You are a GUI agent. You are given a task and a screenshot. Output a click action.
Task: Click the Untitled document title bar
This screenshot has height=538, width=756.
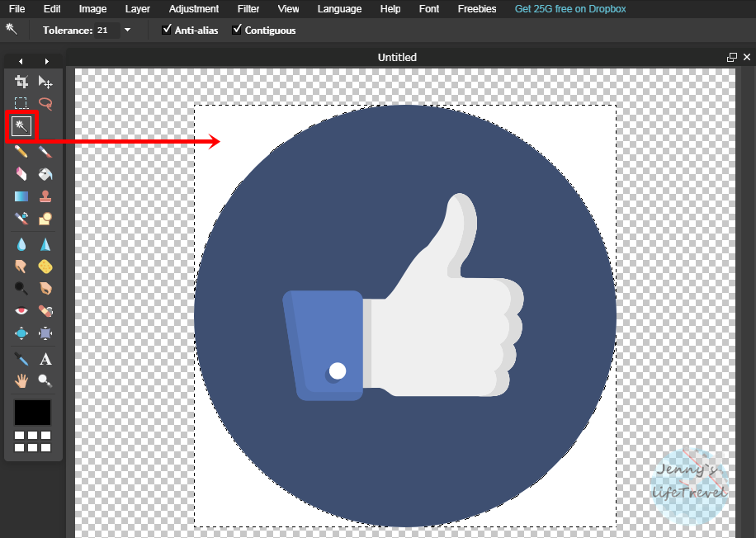[397, 58]
